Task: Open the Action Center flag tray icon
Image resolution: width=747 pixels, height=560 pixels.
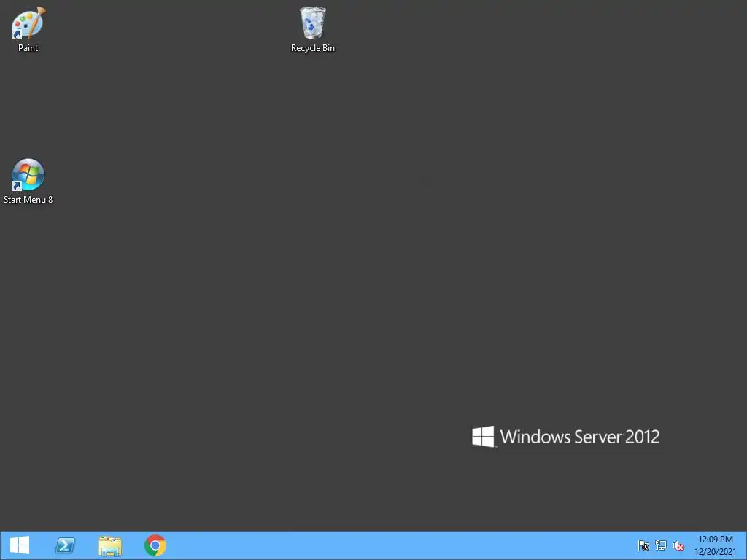Action: click(643, 545)
